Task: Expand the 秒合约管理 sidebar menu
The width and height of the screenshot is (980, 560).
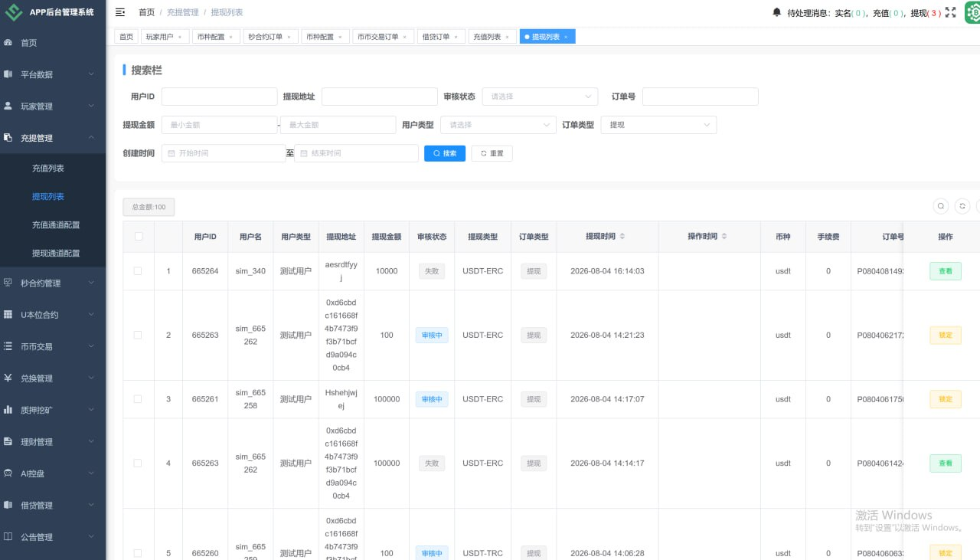Action: tap(53, 283)
